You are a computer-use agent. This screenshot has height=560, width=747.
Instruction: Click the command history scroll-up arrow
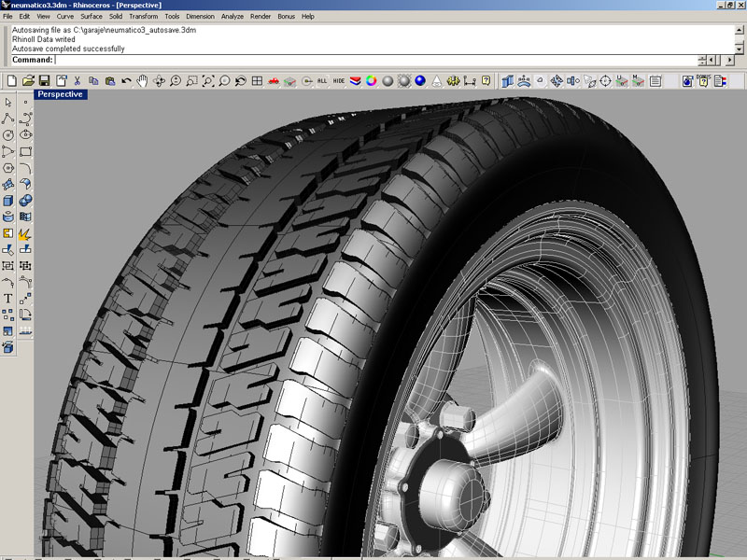(739, 30)
